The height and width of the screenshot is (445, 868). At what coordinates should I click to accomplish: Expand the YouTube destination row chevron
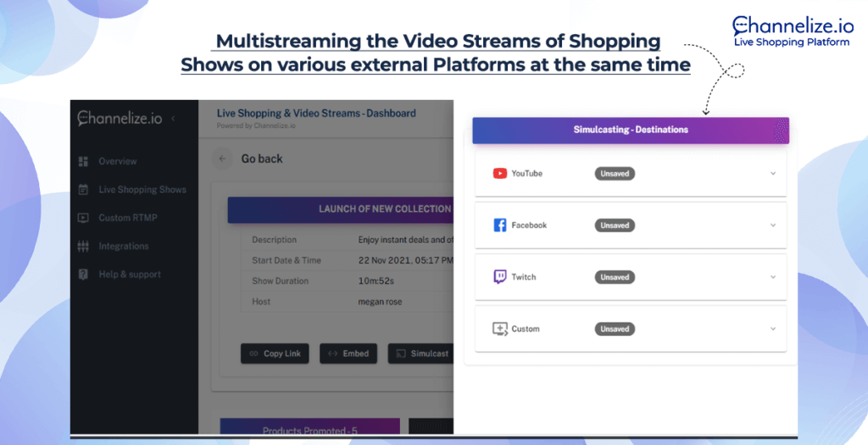pyautogui.click(x=773, y=173)
